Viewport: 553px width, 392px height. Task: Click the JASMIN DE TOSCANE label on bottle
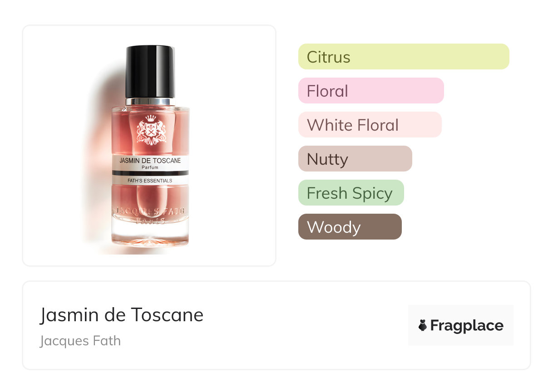click(x=150, y=161)
